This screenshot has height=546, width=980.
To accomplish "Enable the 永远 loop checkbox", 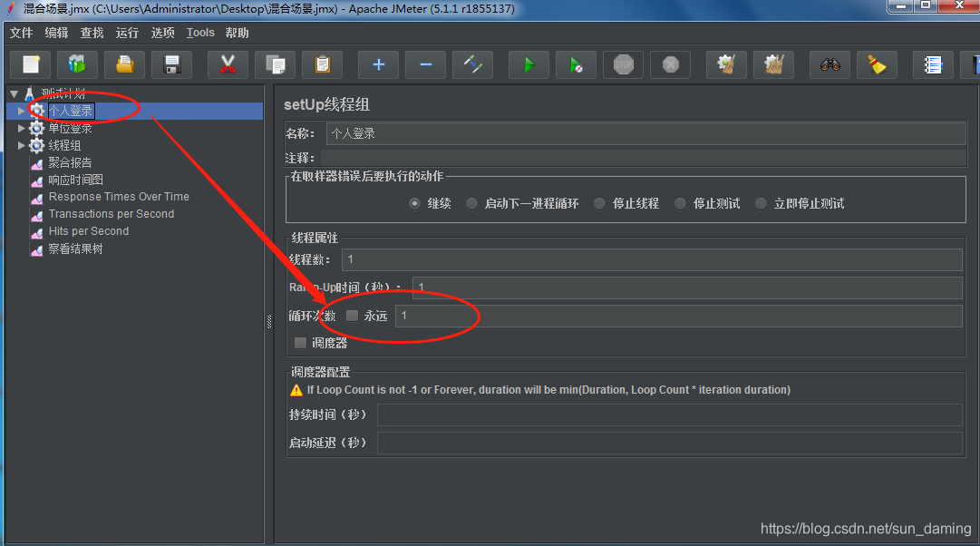I will (x=352, y=316).
